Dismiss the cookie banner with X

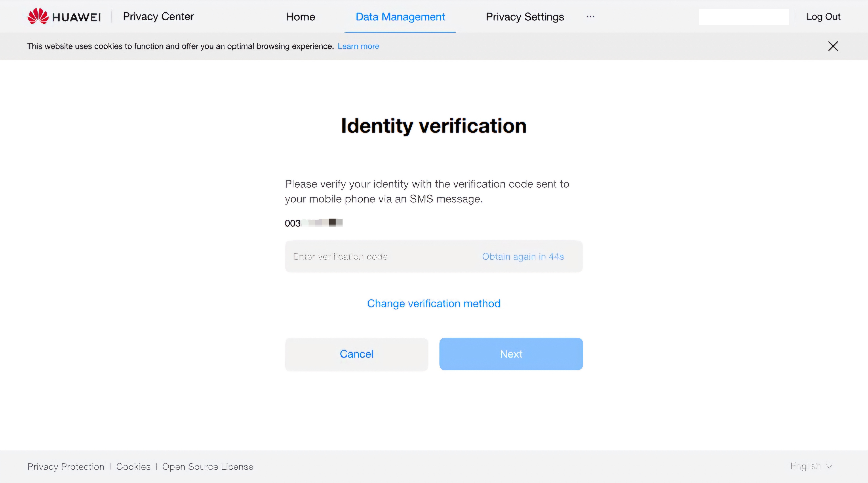point(833,46)
